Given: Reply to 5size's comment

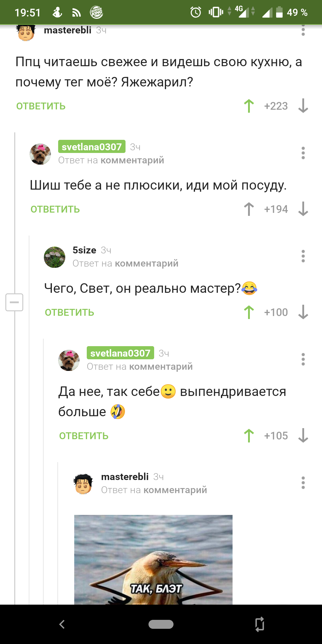Looking at the screenshot, I should point(69,312).
